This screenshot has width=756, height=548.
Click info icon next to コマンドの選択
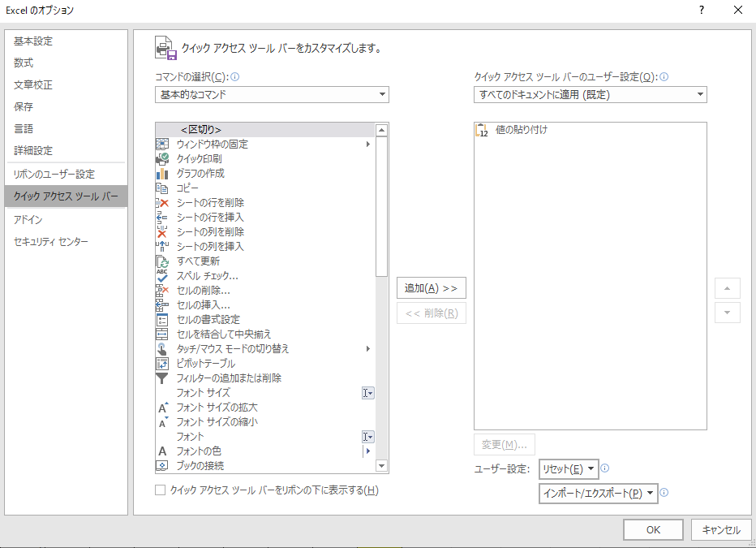tap(234, 76)
